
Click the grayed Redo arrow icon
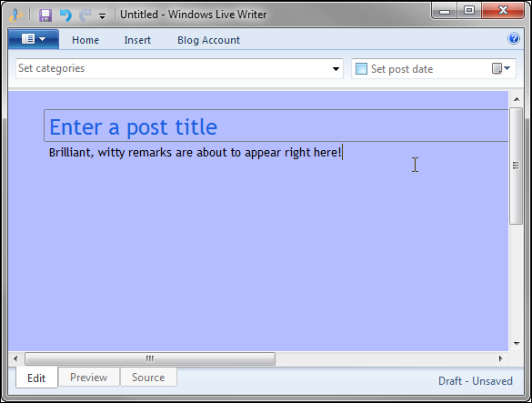coord(85,15)
